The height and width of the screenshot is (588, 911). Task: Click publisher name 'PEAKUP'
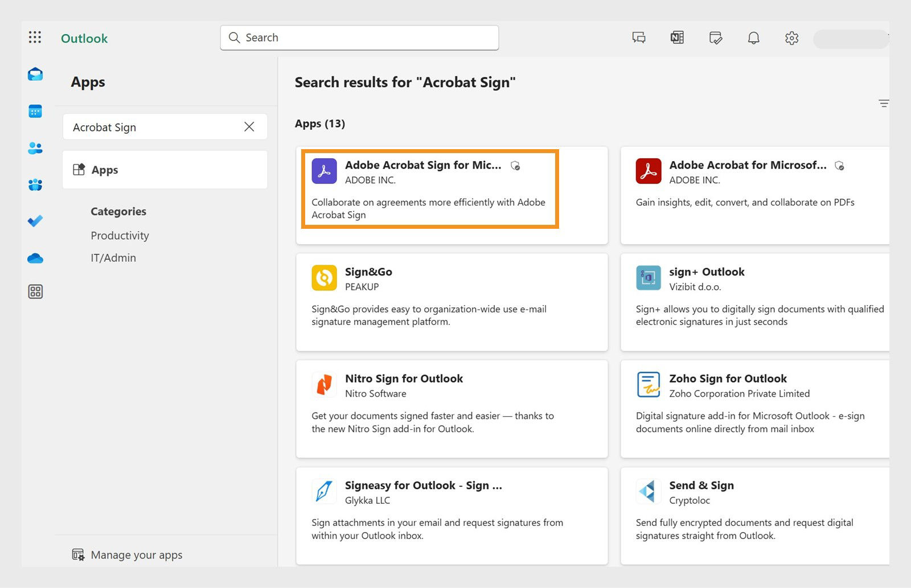362,287
